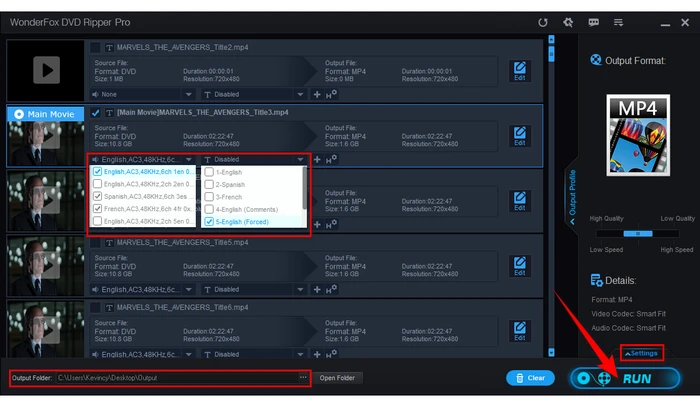
Task: Click the plus add-subtitle icon in Title2 row
Action: pyautogui.click(x=317, y=95)
